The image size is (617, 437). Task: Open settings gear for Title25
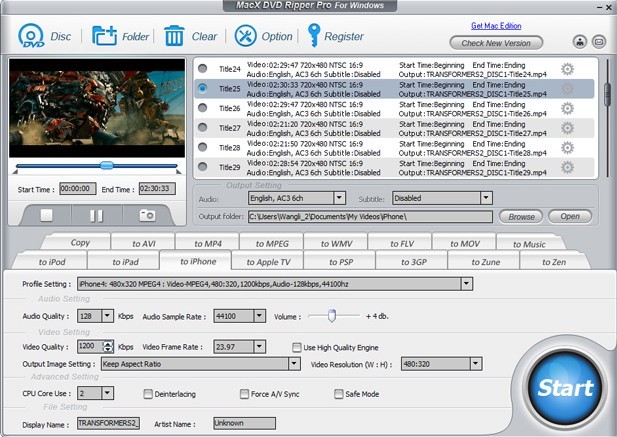coord(567,88)
